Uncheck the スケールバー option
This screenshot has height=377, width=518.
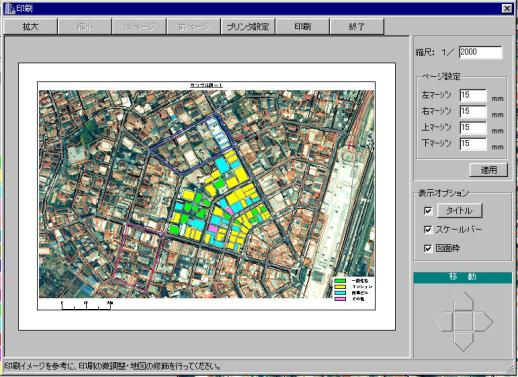(428, 229)
